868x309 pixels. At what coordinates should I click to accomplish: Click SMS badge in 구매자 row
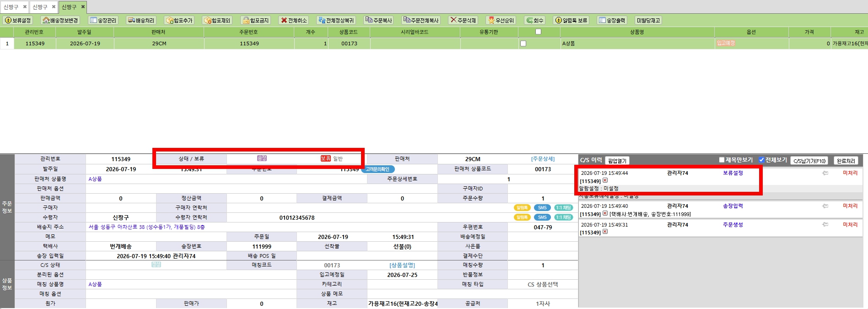click(542, 208)
